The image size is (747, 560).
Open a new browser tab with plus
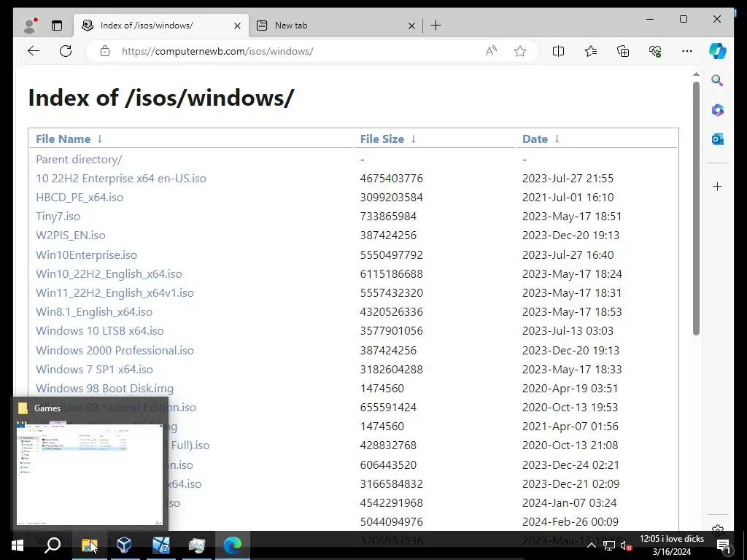[436, 26]
